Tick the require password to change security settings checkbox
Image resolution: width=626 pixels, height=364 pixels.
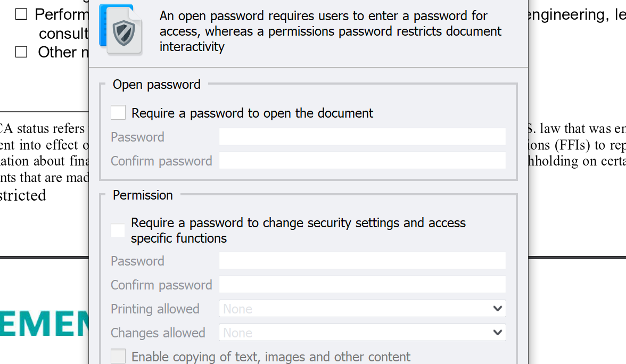click(x=118, y=230)
